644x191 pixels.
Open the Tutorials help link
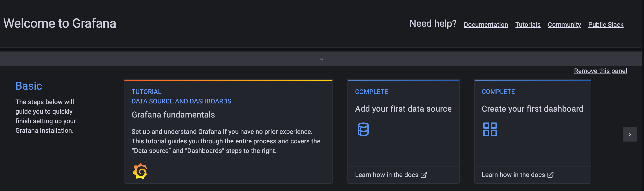528,24
